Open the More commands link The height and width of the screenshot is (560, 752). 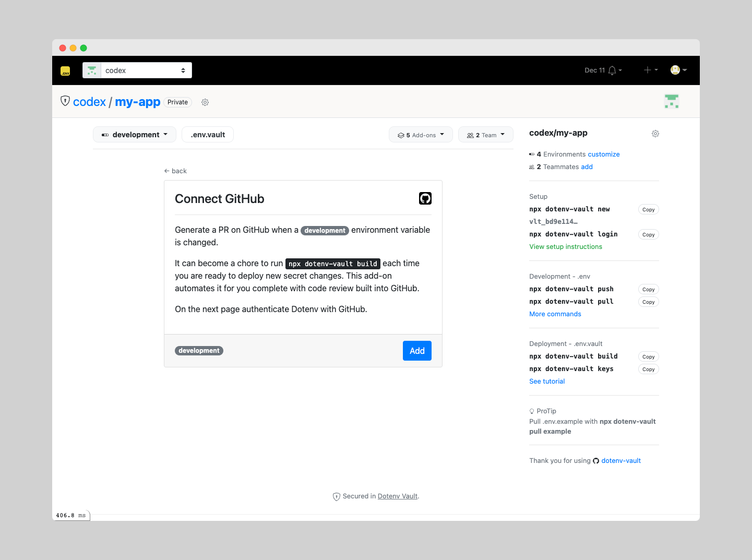tap(555, 314)
